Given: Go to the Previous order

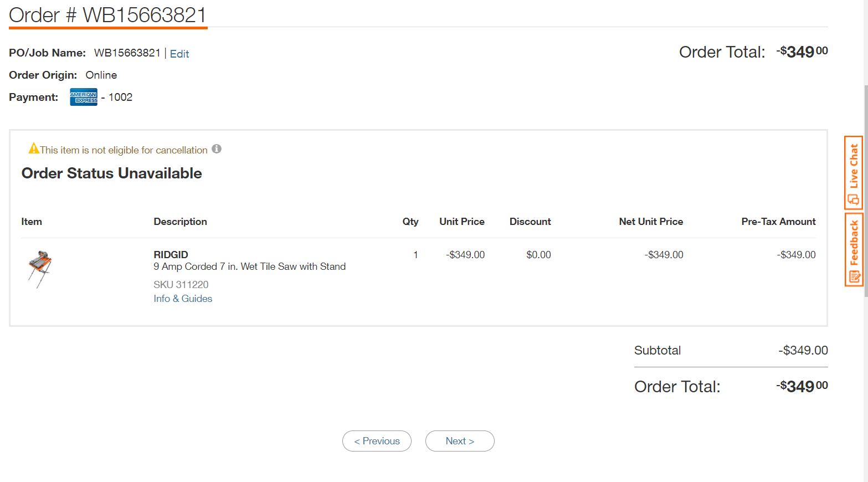Looking at the screenshot, I should pyautogui.click(x=377, y=441).
